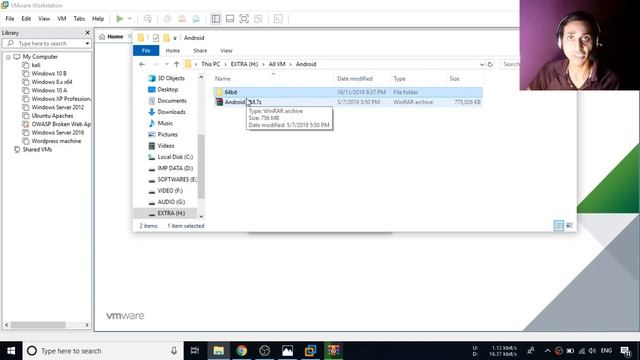Open the Library search filter dropdown
Viewport: 640px width, 360px height.
coord(87,43)
